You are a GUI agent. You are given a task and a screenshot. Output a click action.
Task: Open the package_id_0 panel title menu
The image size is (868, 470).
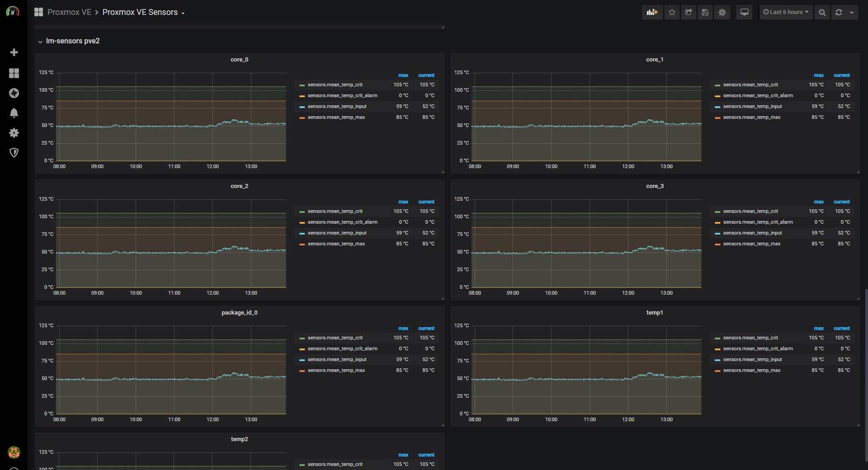tap(239, 313)
